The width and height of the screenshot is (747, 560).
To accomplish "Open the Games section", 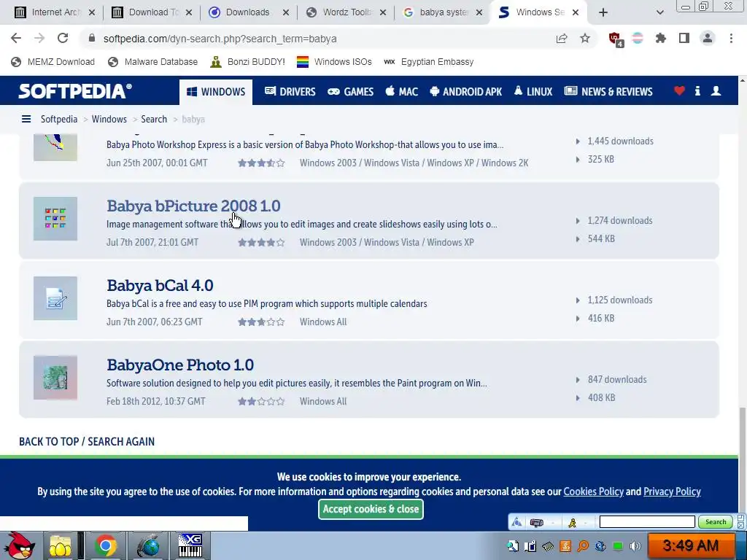I will click(350, 91).
